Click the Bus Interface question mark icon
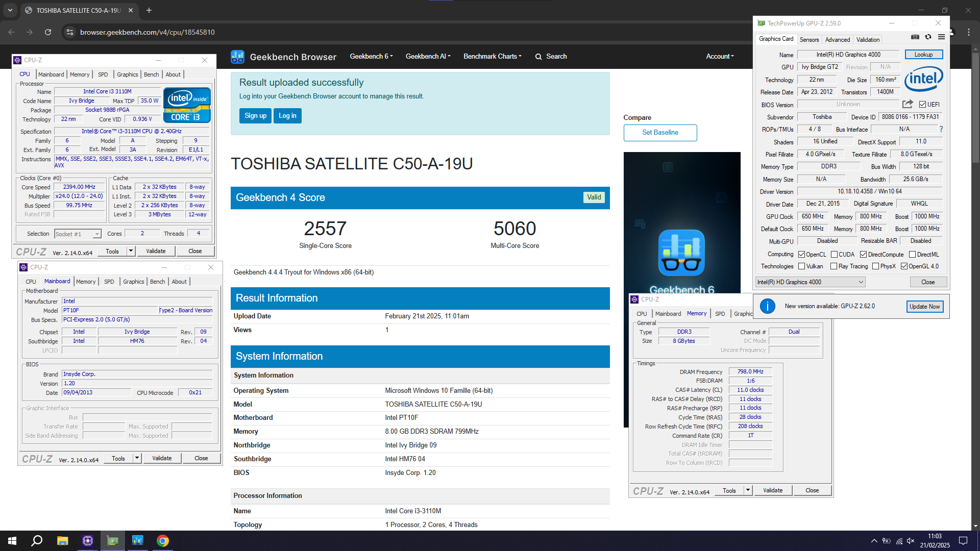The width and height of the screenshot is (980, 551). point(941,129)
